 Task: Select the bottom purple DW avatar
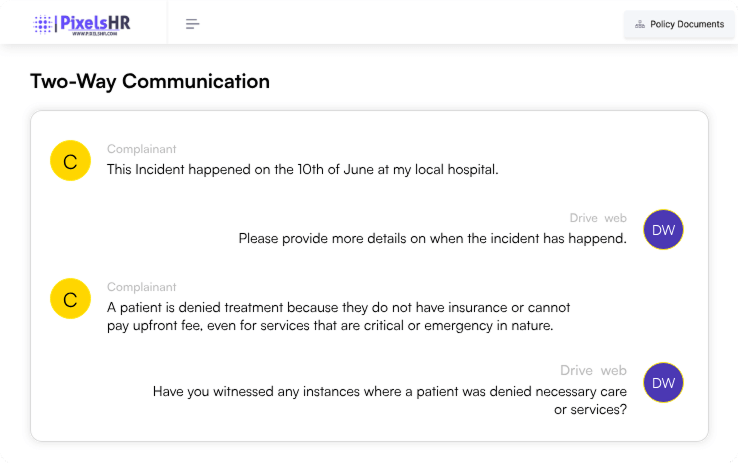663,382
